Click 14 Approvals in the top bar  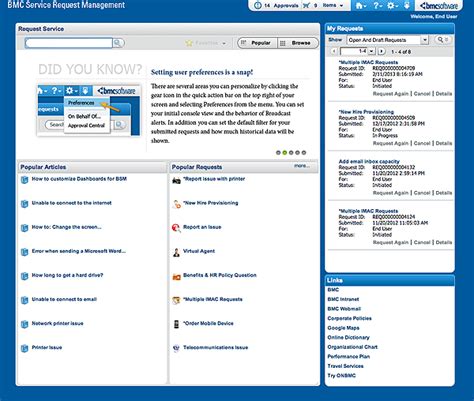click(x=281, y=5)
